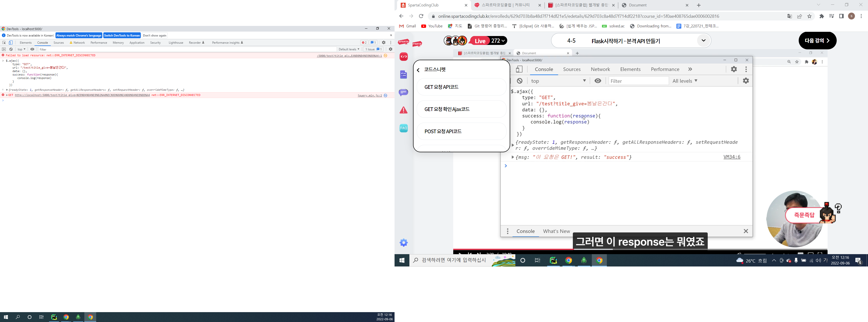The image size is (868, 322).
Task: Dismiss the Korean language notice bar
Action: click(391, 35)
